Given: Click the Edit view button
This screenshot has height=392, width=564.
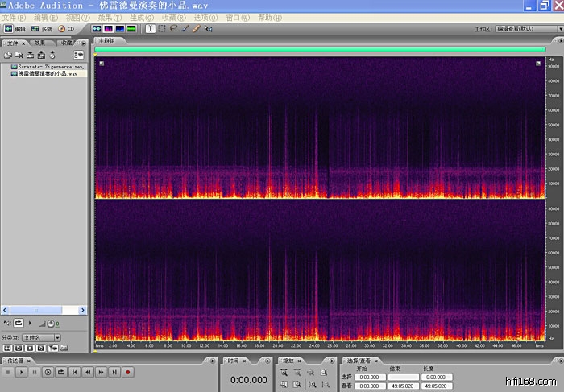Looking at the screenshot, I should click(x=15, y=28).
